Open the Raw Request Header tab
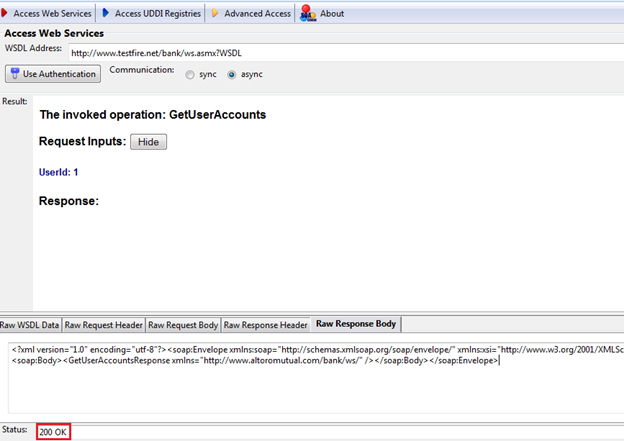Image resolution: width=624 pixels, height=441 pixels. pyautogui.click(x=103, y=325)
